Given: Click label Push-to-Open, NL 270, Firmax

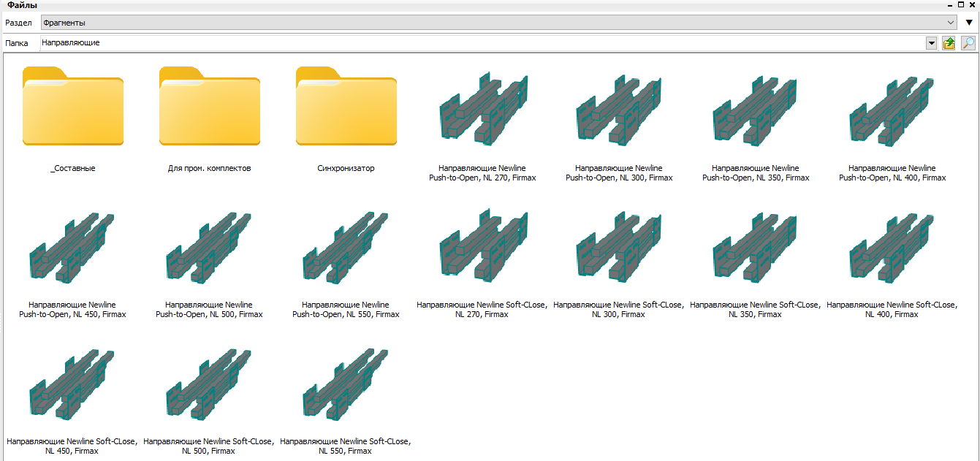Looking at the screenshot, I should pyautogui.click(x=482, y=173).
